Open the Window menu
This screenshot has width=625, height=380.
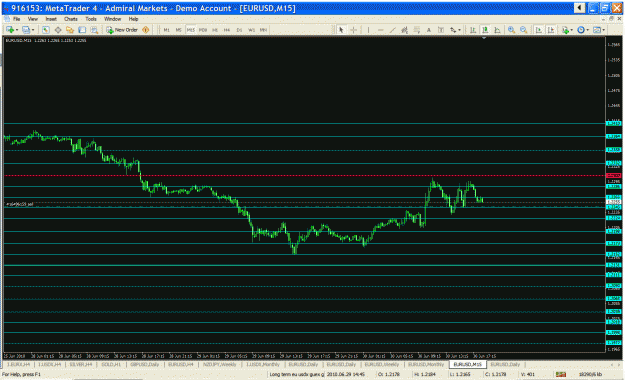click(x=112, y=19)
